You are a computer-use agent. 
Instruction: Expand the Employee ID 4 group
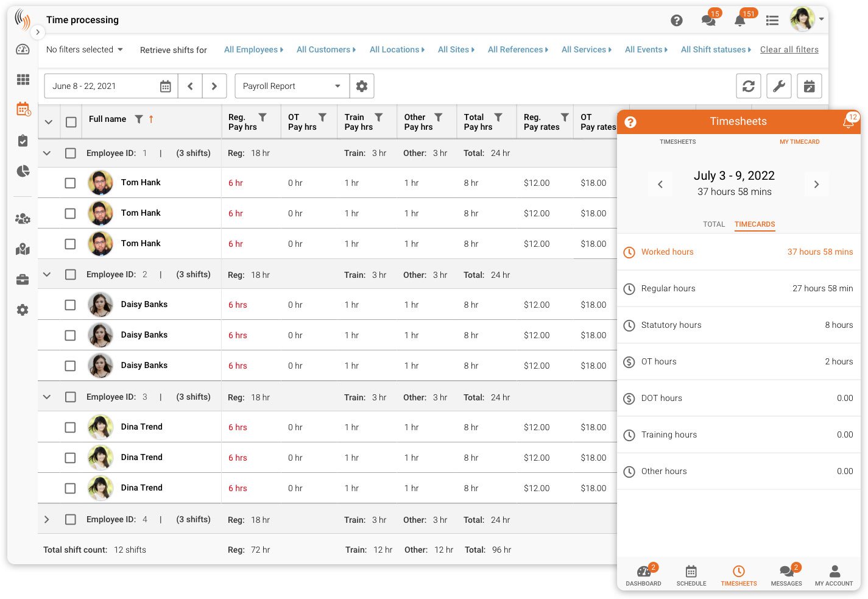[47, 520]
